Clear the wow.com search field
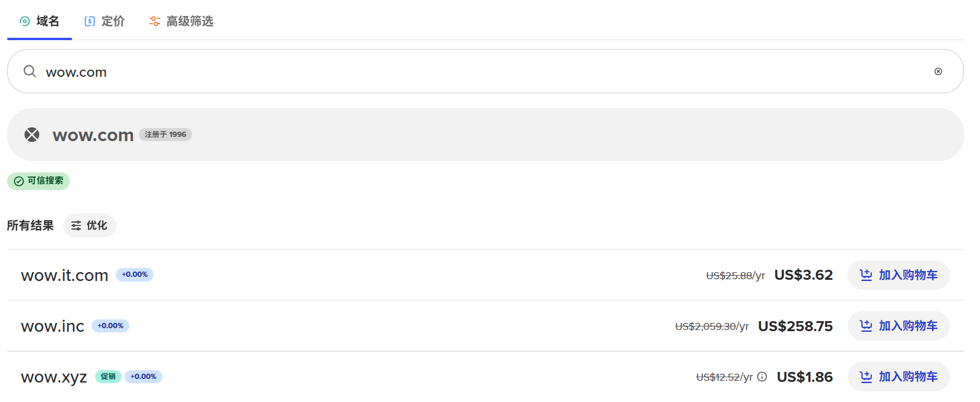This screenshot has width=980, height=402. 938,71
